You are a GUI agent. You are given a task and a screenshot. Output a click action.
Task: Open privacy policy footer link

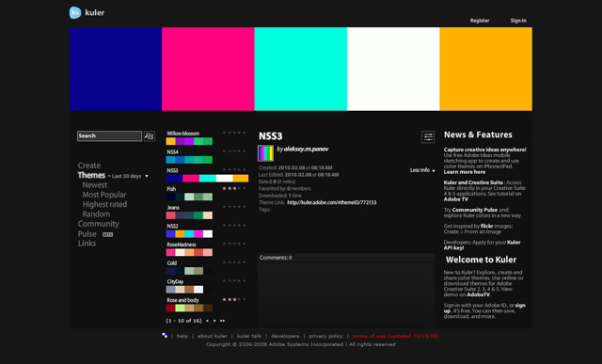tap(326, 336)
